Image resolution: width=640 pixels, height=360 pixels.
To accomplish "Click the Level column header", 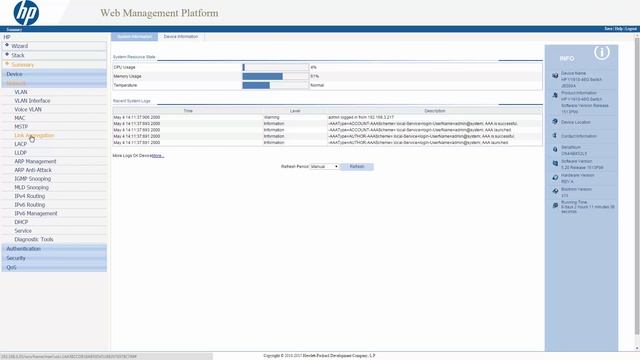I will tap(295, 111).
